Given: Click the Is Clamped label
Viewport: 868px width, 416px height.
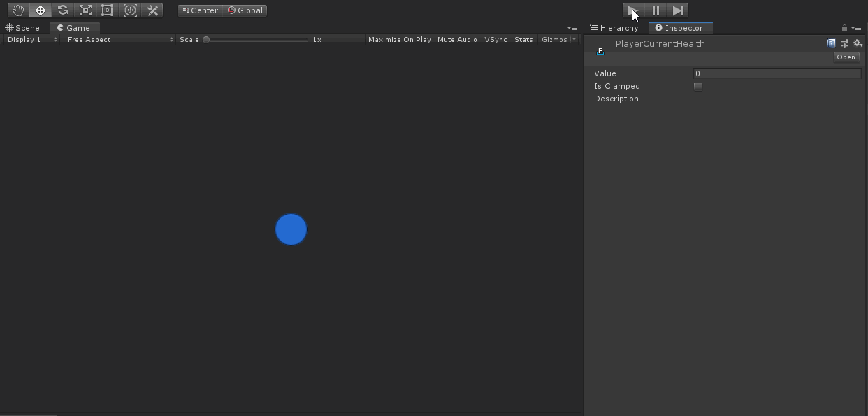Looking at the screenshot, I should [x=616, y=86].
